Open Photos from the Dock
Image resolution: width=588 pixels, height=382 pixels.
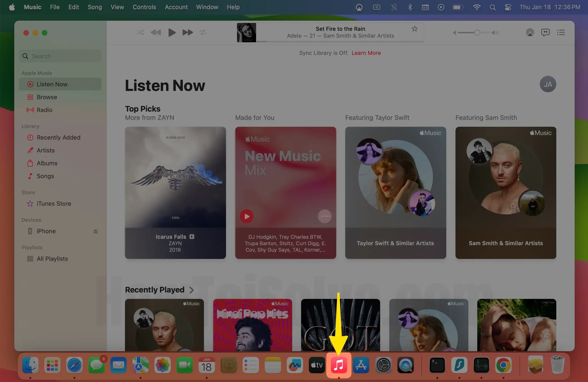(x=163, y=365)
